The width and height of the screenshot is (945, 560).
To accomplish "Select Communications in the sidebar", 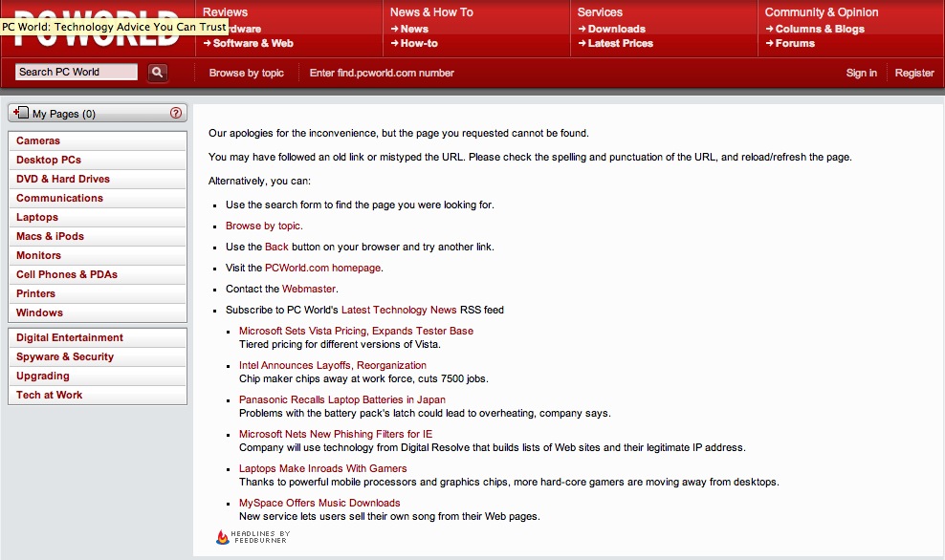I will pos(98,198).
